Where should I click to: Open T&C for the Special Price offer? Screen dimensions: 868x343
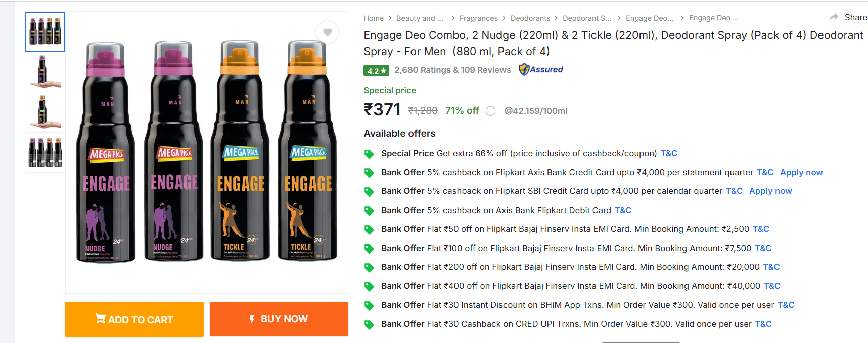668,154
